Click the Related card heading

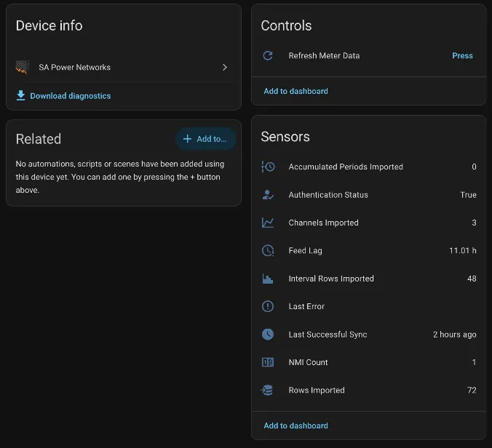pos(39,139)
